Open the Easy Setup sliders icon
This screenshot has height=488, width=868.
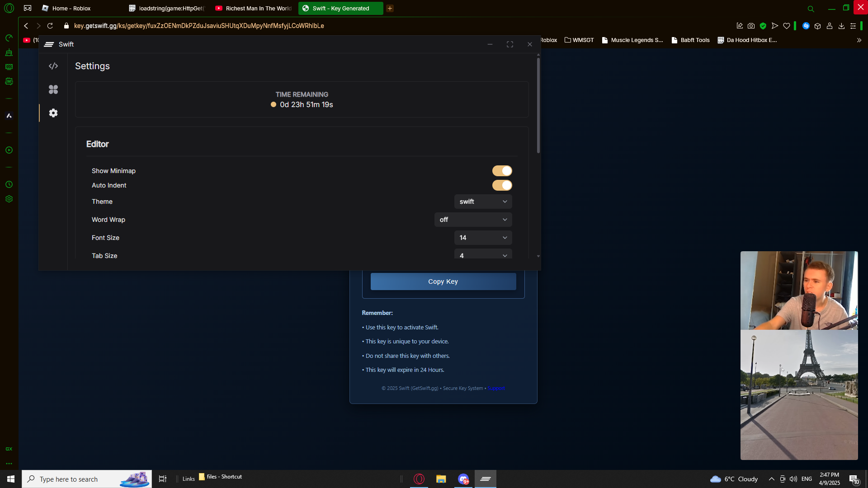click(853, 26)
